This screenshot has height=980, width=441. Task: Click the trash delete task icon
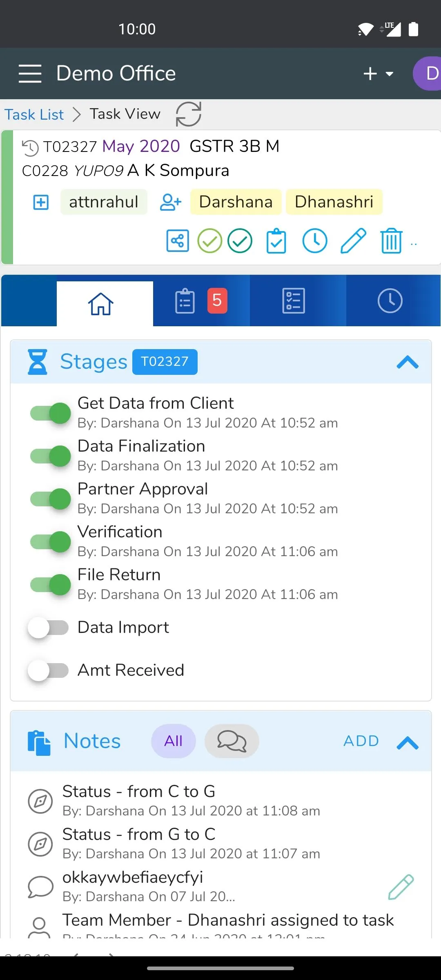pos(391,241)
